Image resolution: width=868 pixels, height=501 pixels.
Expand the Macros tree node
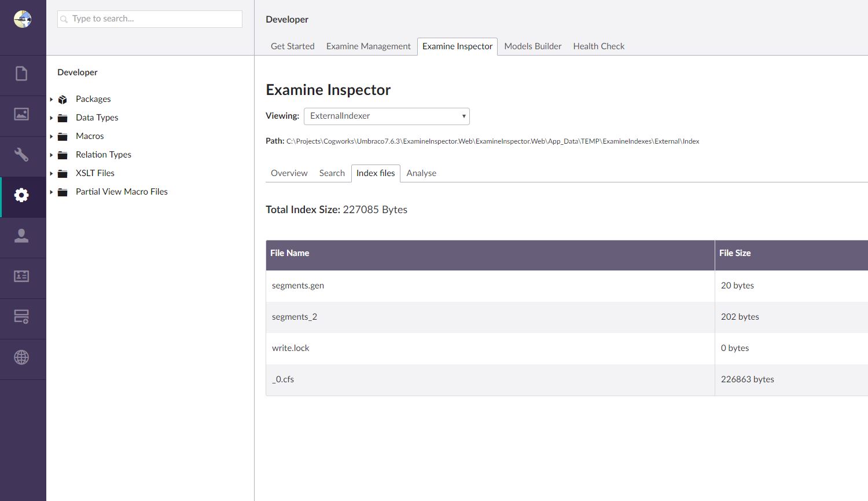pyautogui.click(x=52, y=137)
